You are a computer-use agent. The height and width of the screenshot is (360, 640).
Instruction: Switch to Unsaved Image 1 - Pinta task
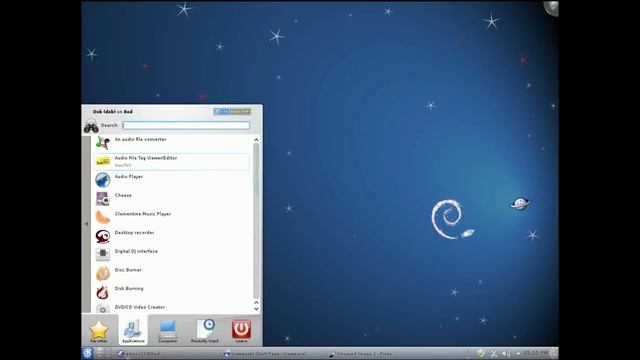click(361, 354)
